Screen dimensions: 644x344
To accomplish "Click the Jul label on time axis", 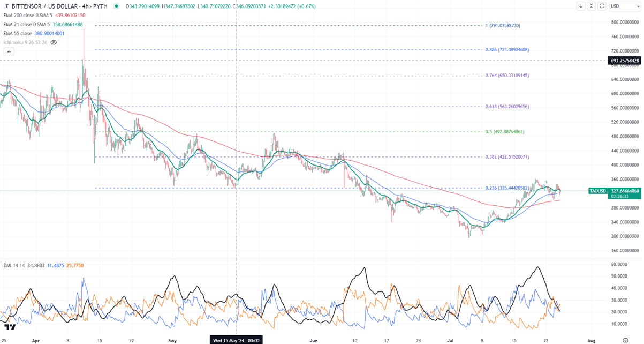I will pos(449,340).
